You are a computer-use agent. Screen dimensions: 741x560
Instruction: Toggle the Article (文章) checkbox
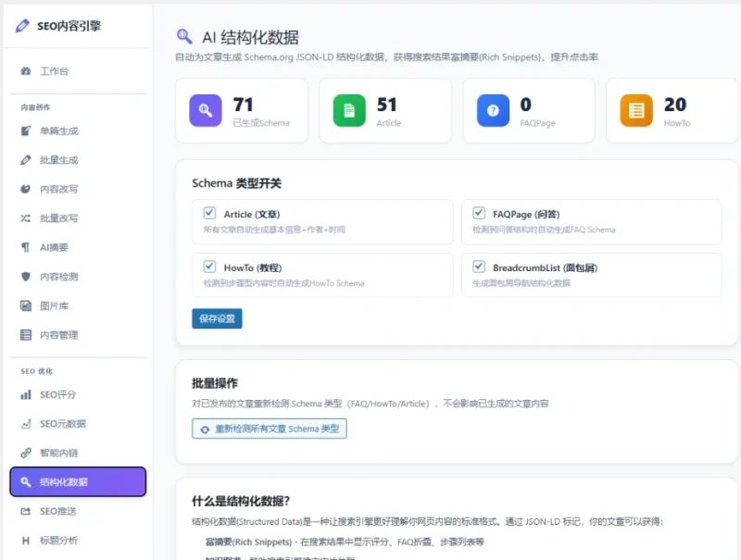tap(209, 213)
